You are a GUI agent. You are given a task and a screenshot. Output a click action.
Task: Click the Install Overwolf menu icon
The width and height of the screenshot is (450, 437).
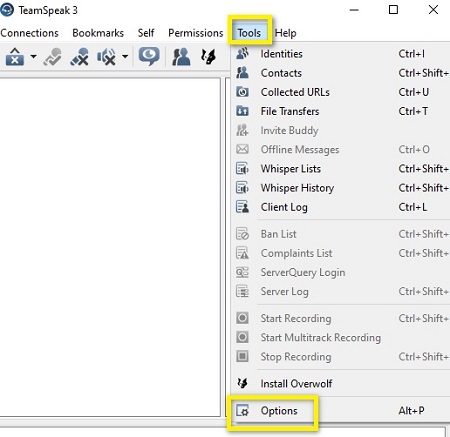pyautogui.click(x=242, y=383)
